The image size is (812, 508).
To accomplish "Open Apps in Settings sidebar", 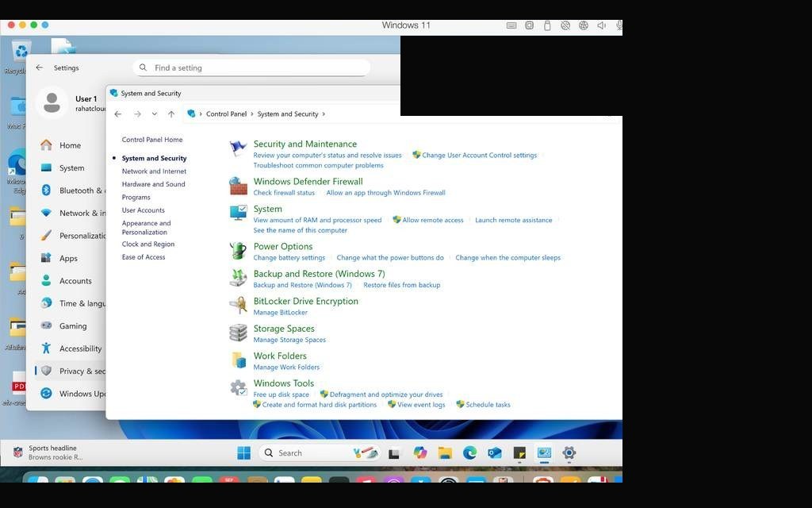I will pyautogui.click(x=70, y=258).
